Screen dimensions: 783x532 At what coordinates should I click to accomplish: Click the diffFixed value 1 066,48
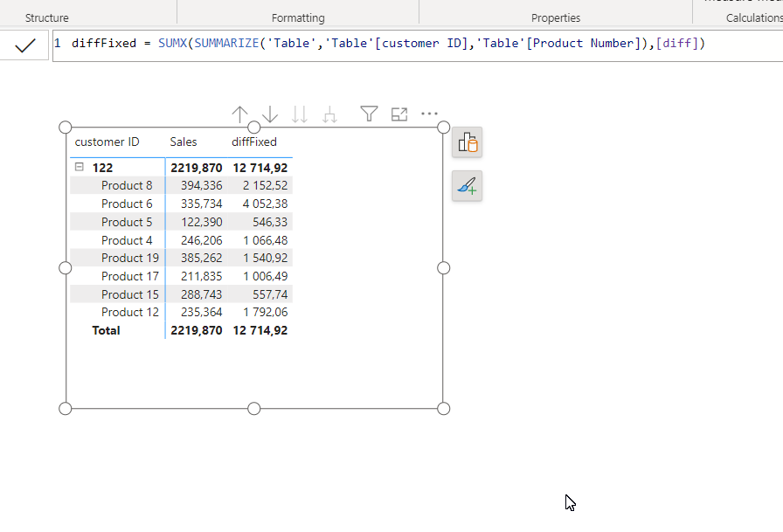[x=265, y=240]
